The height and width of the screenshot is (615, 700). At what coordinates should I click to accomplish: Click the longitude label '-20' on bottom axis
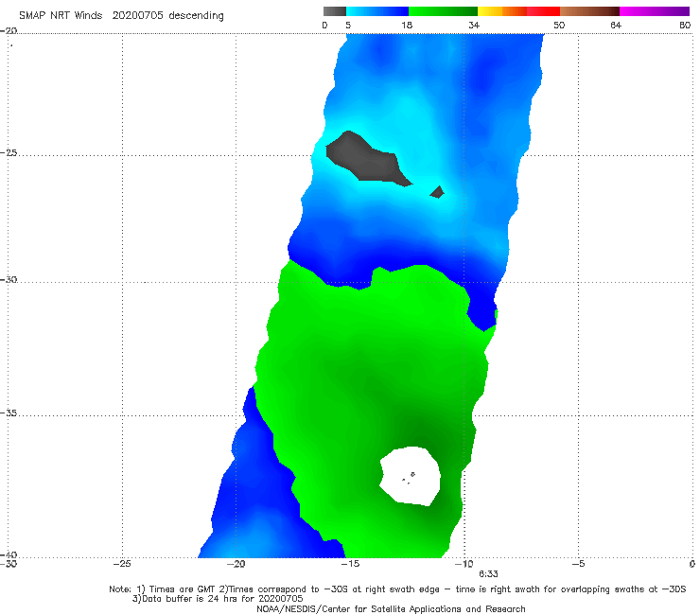[236, 564]
